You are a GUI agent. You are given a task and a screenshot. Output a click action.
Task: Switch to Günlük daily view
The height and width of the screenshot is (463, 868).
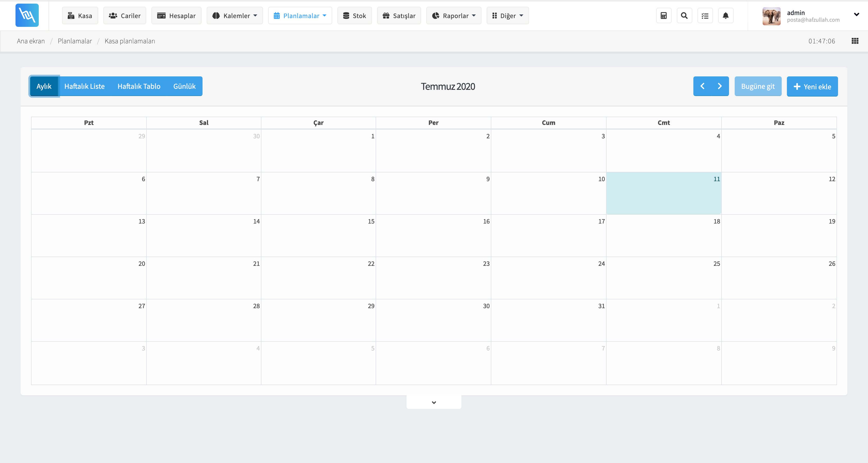pos(184,86)
